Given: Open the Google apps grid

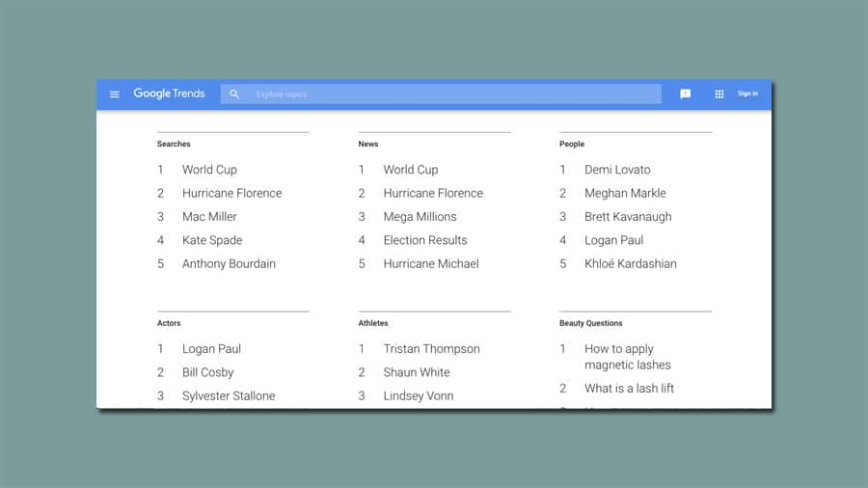Looking at the screenshot, I should pos(719,95).
